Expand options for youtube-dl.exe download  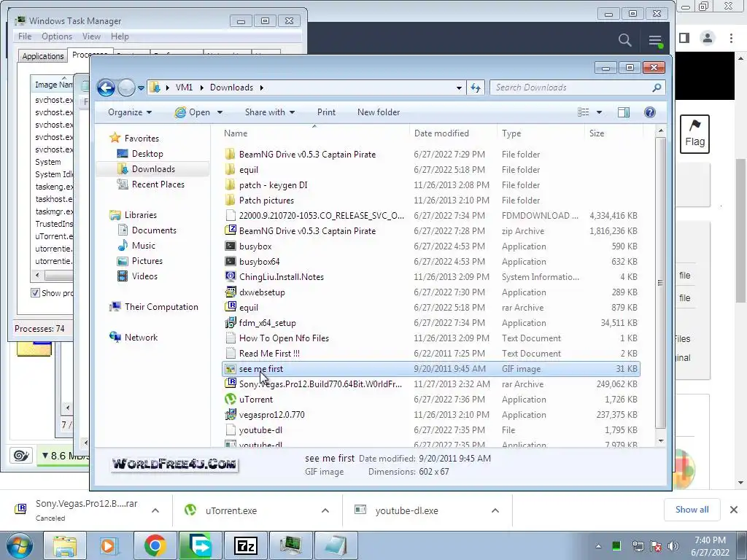point(495,510)
